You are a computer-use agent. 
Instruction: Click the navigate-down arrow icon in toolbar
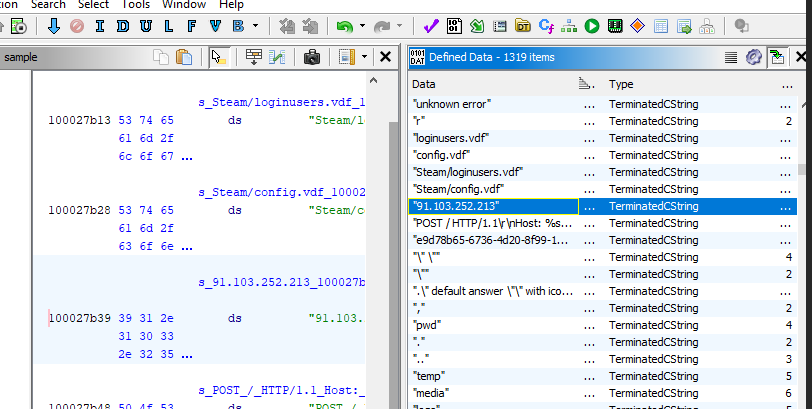point(54,25)
